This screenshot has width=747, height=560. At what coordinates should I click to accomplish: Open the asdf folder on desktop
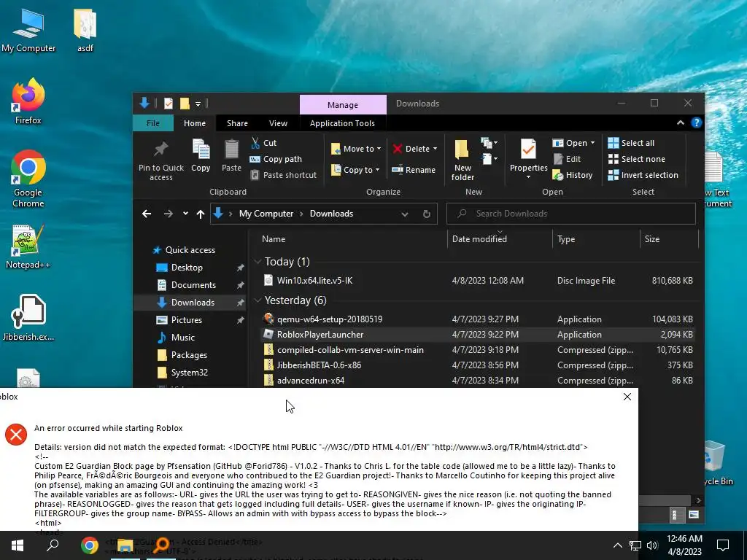point(85,30)
